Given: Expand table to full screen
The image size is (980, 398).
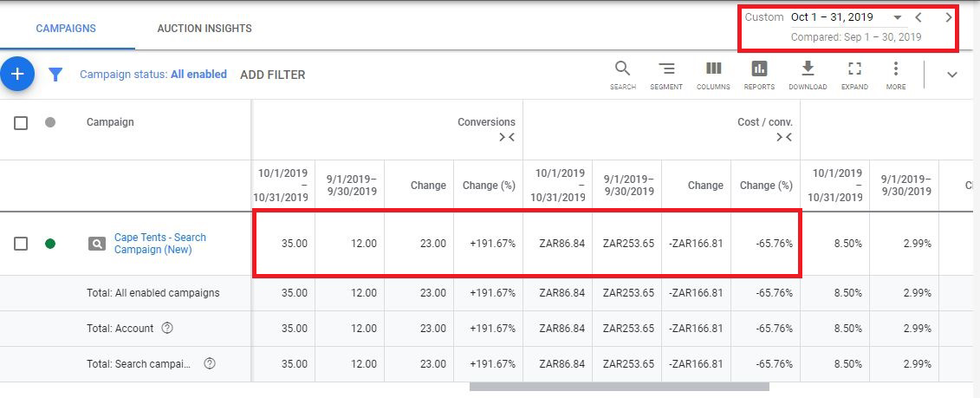Looking at the screenshot, I should pyautogui.click(x=854, y=71).
